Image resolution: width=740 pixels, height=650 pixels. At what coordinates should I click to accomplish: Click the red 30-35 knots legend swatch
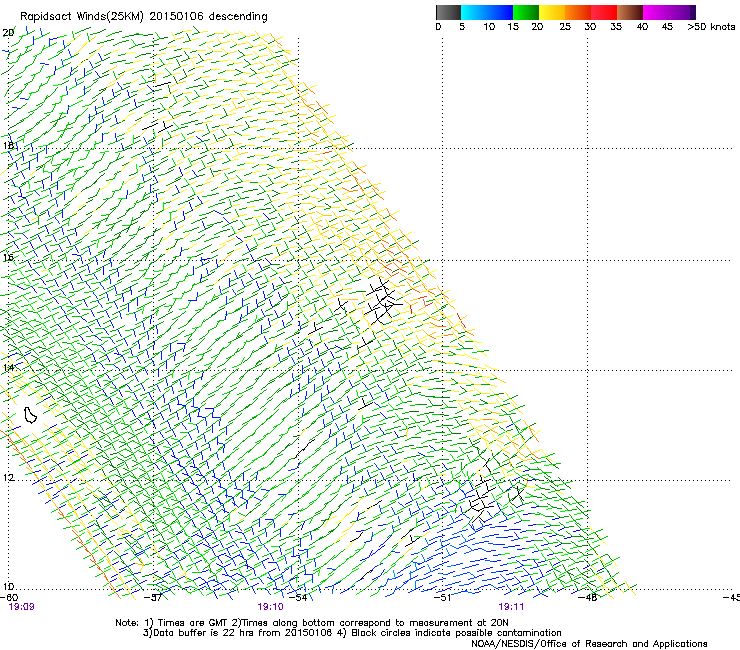604,12
